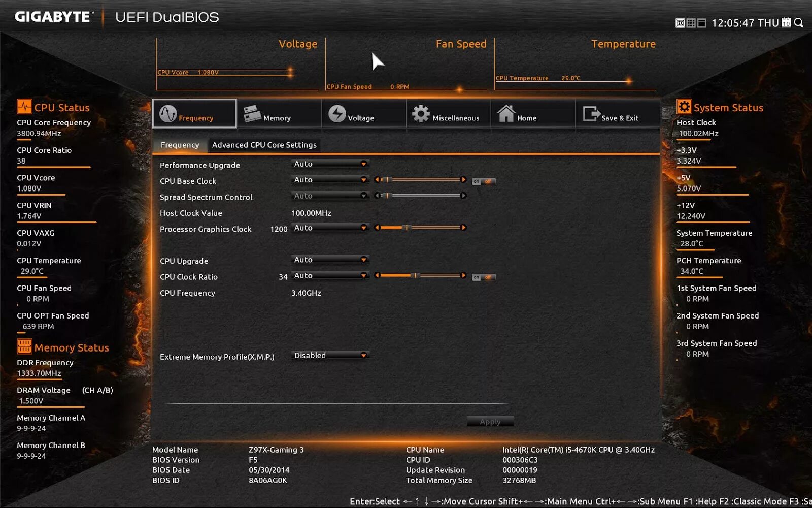
Task: Click the window layout icon in header
Action: click(x=701, y=23)
